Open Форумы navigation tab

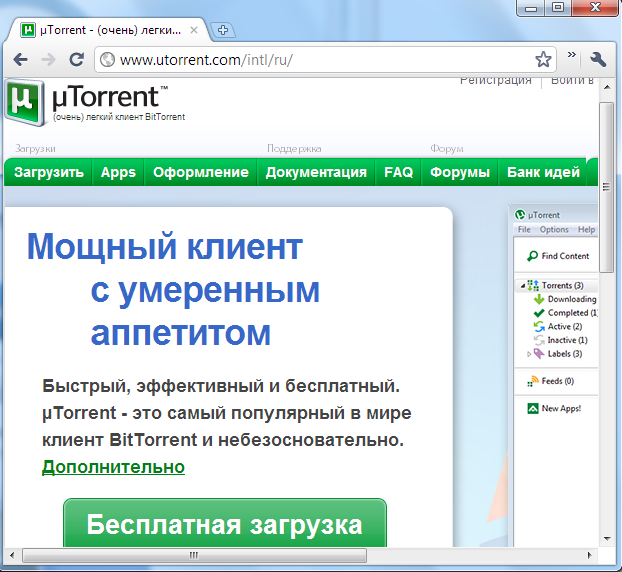pyautogui.click(x=460, y=172)
